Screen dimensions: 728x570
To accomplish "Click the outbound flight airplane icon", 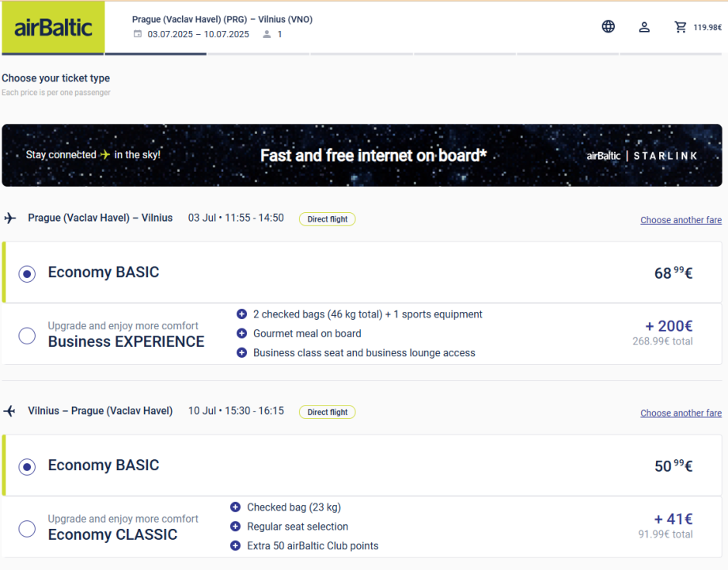I will pos(10,218).
